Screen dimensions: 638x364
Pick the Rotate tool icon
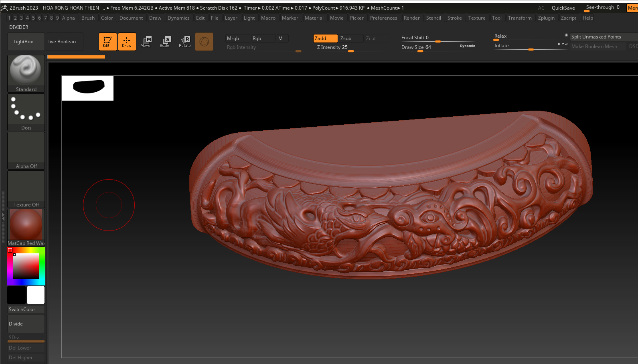click(185, 42)
